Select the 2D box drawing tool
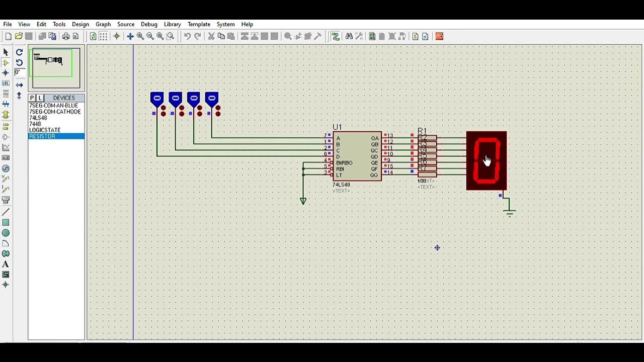 coord(6,223)
